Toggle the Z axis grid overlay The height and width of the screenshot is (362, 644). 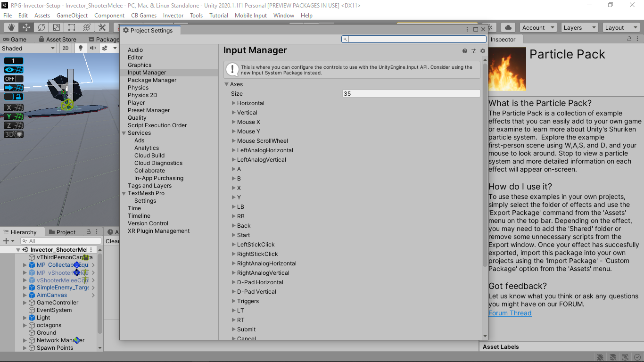tap(14, 125)
